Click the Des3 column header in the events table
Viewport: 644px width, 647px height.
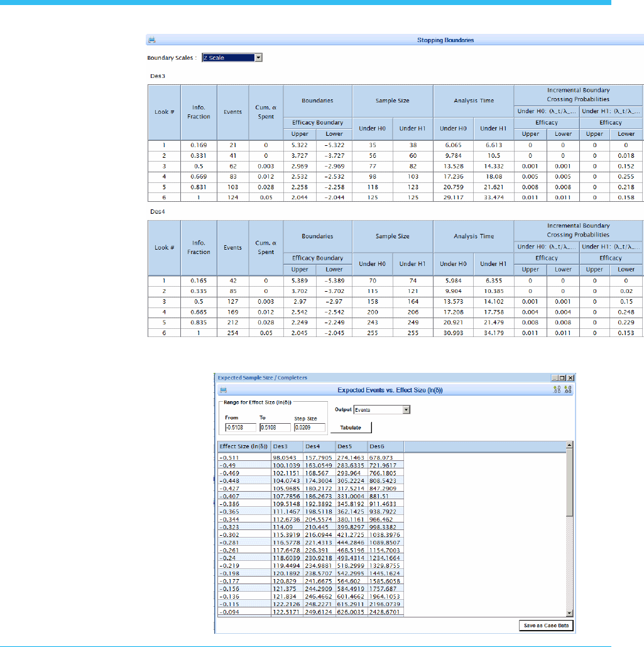287,446
